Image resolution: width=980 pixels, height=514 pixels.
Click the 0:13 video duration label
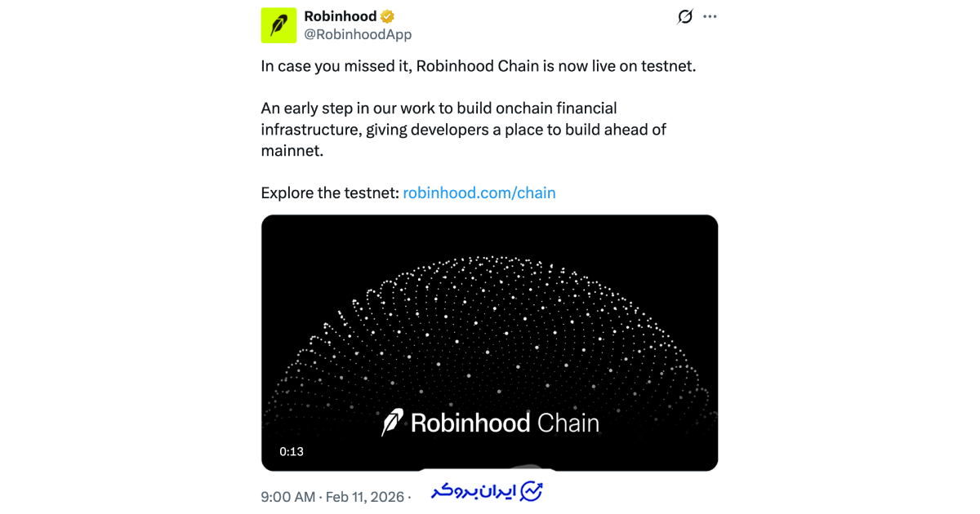click(292, 451)
